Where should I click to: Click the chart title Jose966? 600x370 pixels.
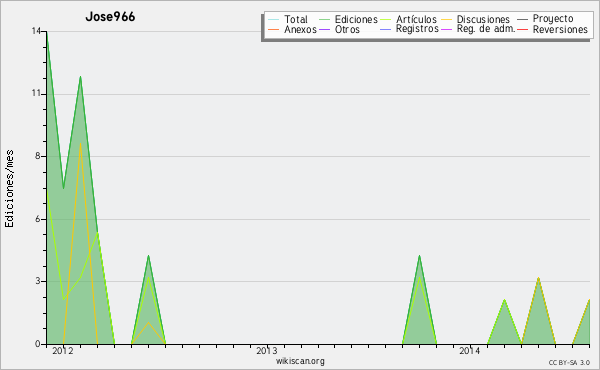(110, 17)
